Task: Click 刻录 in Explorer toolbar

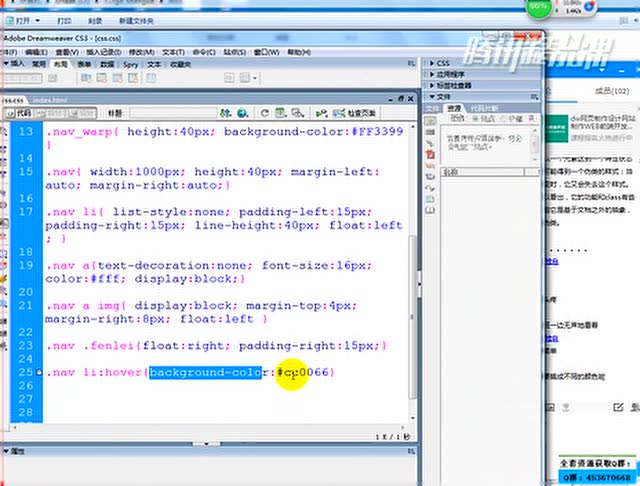Action: [95, 21]
